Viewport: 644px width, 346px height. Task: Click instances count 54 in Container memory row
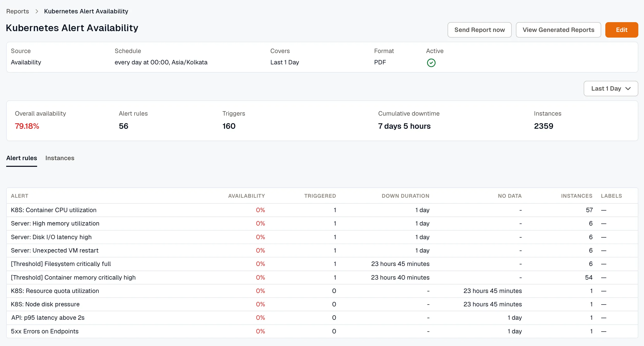click(x=589, y=278)
